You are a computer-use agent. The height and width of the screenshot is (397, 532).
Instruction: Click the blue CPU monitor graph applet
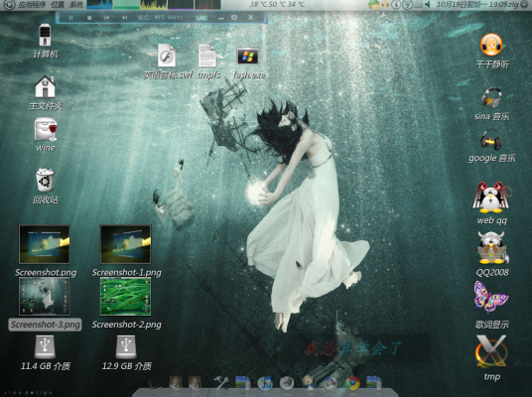pyautogui.click(x=99, y=4)
